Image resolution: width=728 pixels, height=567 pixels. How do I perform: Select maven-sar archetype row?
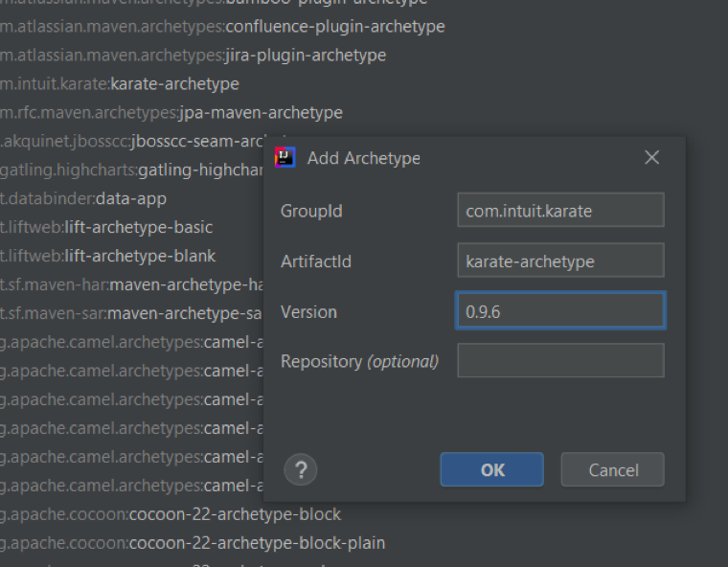pyautogui.click(x=132, y=314)
